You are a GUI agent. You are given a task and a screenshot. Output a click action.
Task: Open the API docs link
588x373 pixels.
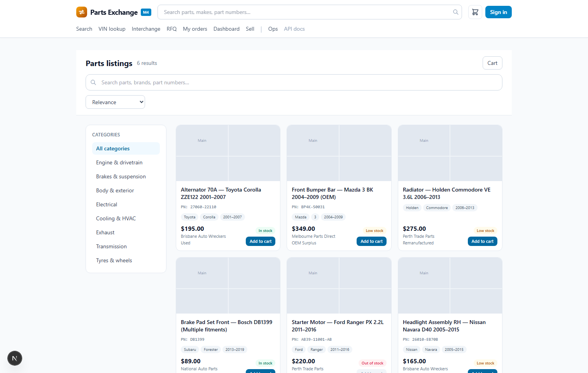(x=294, y=29)
